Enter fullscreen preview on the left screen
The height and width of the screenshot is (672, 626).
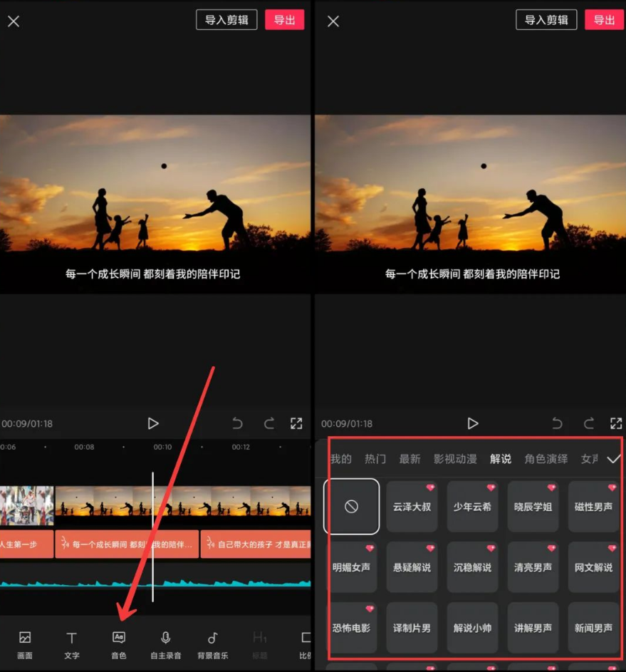[x=296, y=423]
